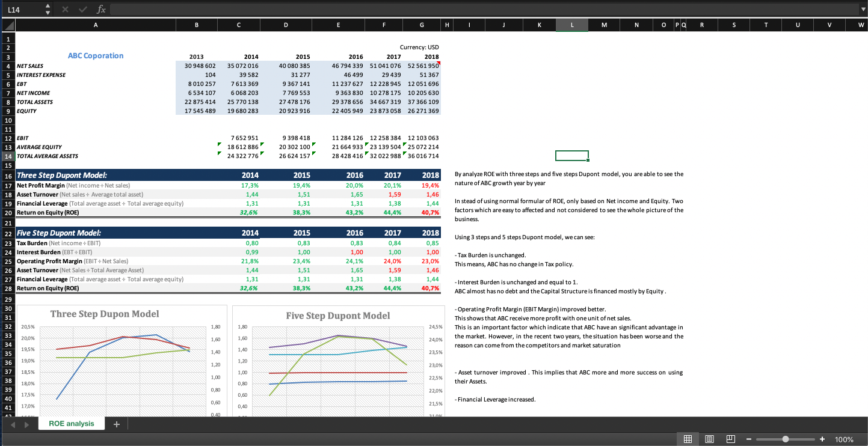Click the zoom slider handle
This screenshot has height=446, width=868.
(786, 439)
